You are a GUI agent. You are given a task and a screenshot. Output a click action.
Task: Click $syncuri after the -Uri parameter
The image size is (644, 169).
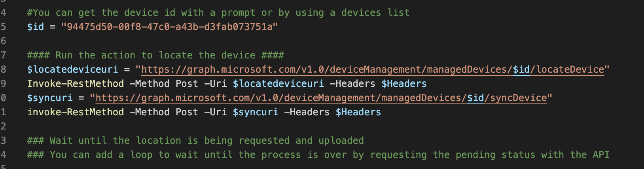click(255, 112)
